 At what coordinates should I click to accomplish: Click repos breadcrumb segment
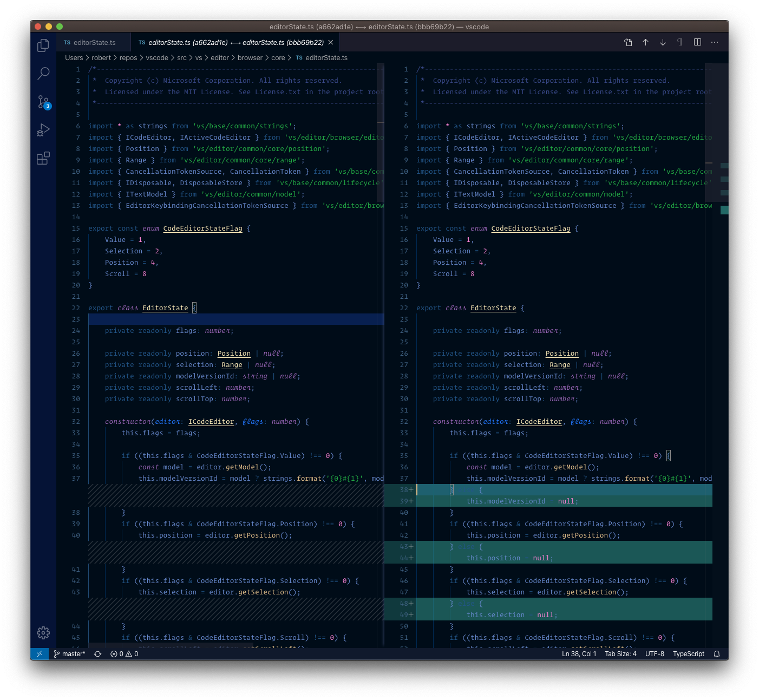(128, 58)
